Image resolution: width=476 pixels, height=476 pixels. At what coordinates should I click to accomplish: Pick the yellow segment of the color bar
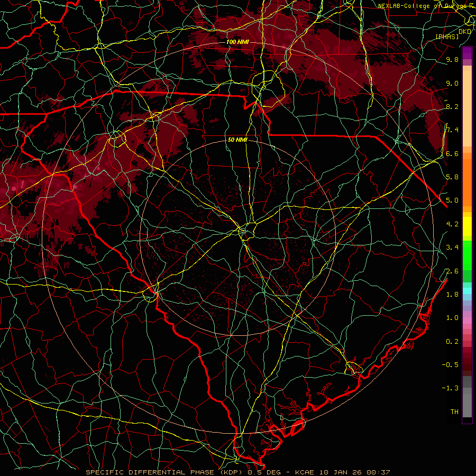pos(467,226)
